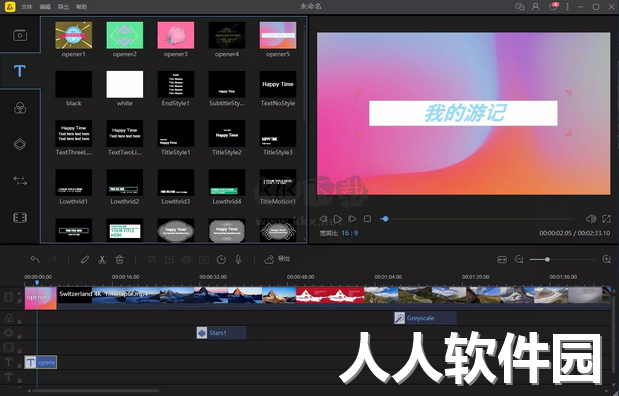Open the overlays tab in sidebar
Viewport: 619px width, 396px height.
click(20, 144)
